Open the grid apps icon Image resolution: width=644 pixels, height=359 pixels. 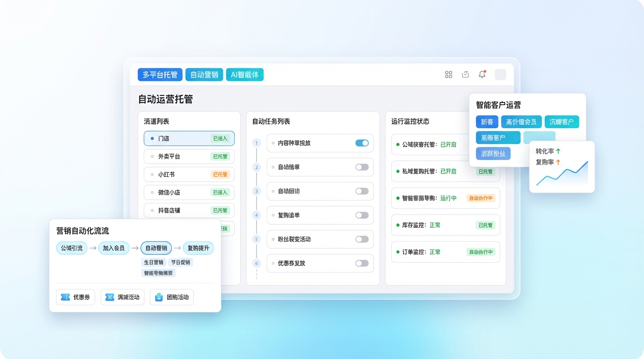(x=448, y=75)
